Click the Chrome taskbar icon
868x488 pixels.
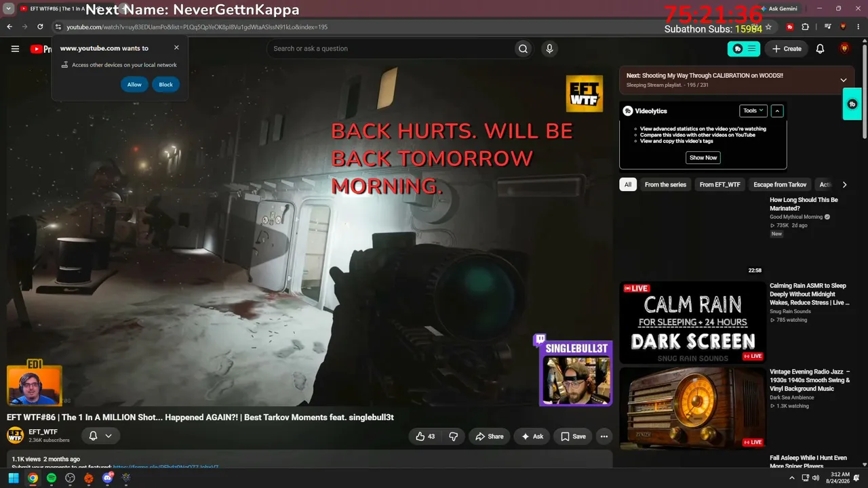33,478
